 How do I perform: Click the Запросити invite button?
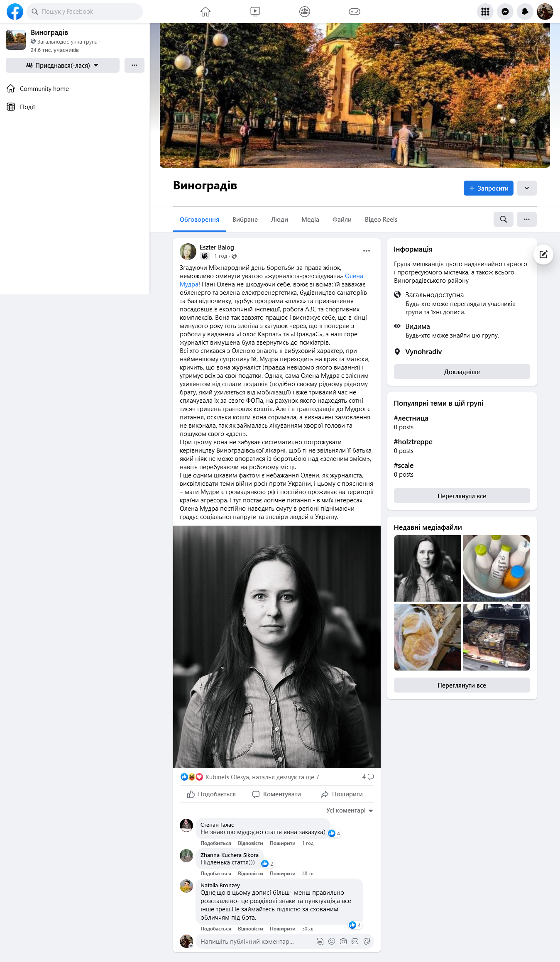point(489,188)
